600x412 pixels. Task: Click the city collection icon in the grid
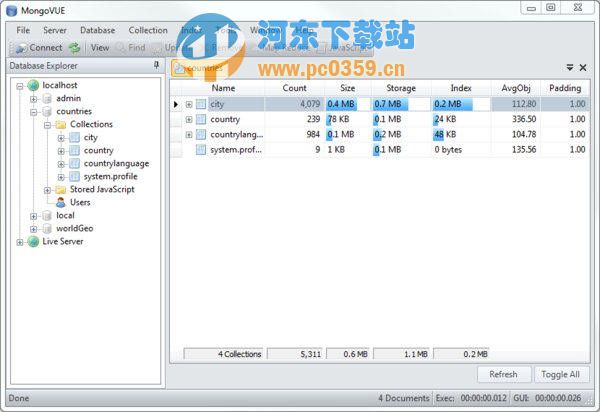point(201,104)
